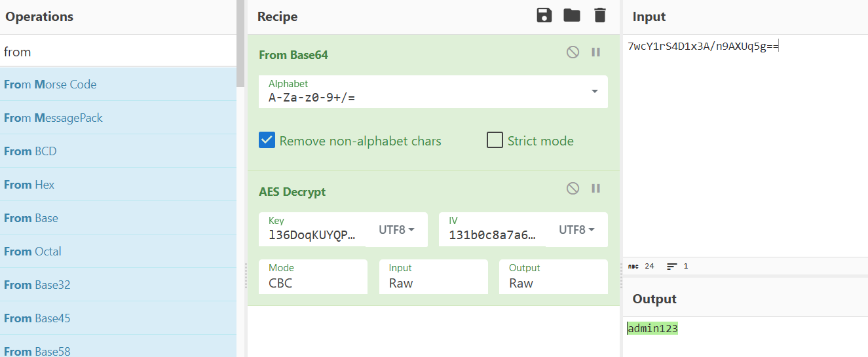Image resolution: width=868 pixels, height=357 pixels.
Task: Save the recipe using the floppy icon
Action: tap(544, 16)
